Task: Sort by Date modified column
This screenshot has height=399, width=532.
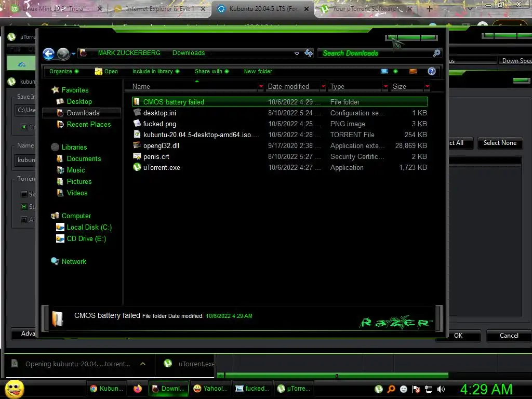Action: [292, 87]
